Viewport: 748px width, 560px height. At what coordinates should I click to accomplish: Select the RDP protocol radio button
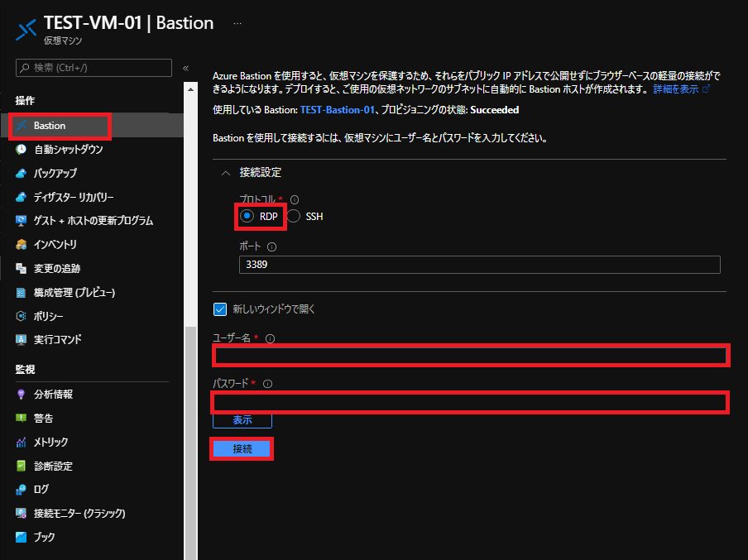pos(247,216)
